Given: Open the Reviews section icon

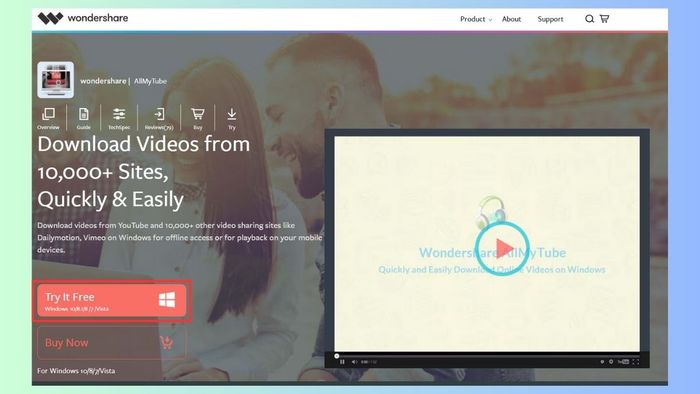Looking at the screenshot, I should pos(159,118).
